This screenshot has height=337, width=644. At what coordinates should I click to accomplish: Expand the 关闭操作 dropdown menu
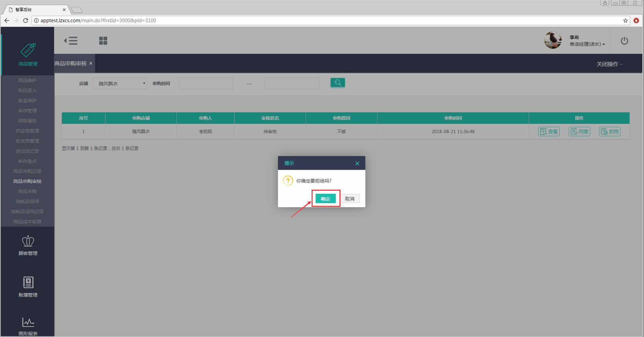[609, 64]
